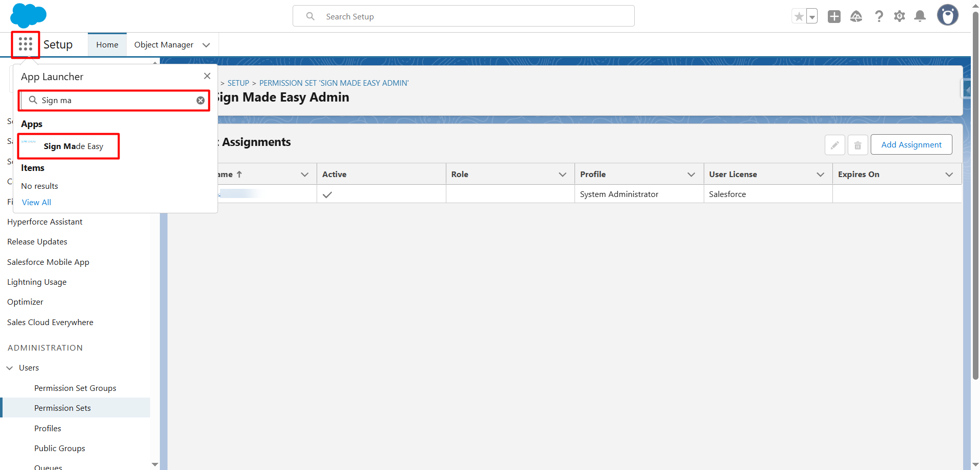The image size is (980, 470).
Task: Open the user profile avatar
Action: click(x=948, y=15)
